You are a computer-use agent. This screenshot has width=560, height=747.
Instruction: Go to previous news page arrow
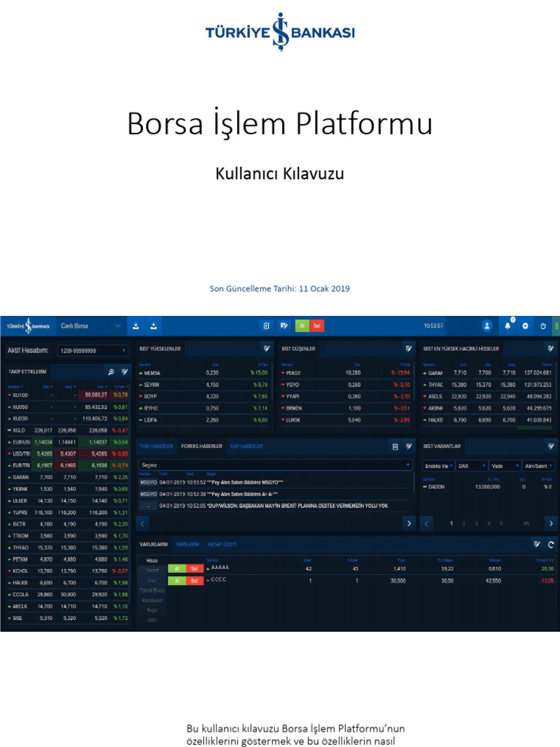142,523
